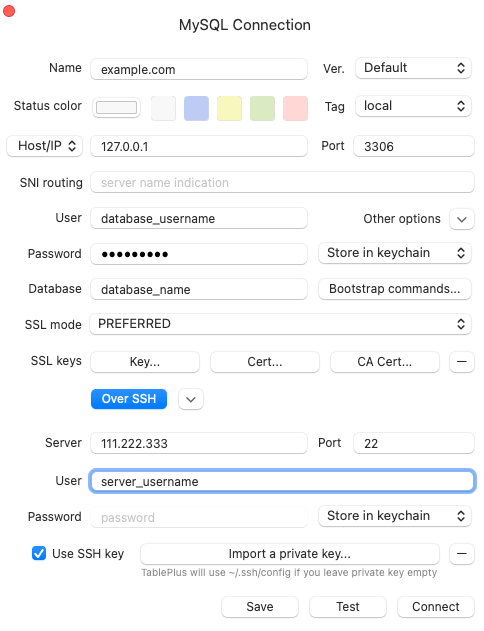Screen dimensions: 484x631
Task: Click the MySQL port field showing 3306
Action: pyautogui.click(x=414, y=146)
